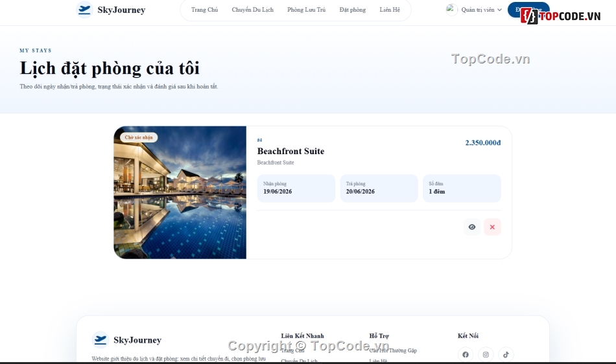Viewport: 616px width, 364px height.
Task: Open Chuyến Du Lịch nav menu item
Action: (253, 10)
